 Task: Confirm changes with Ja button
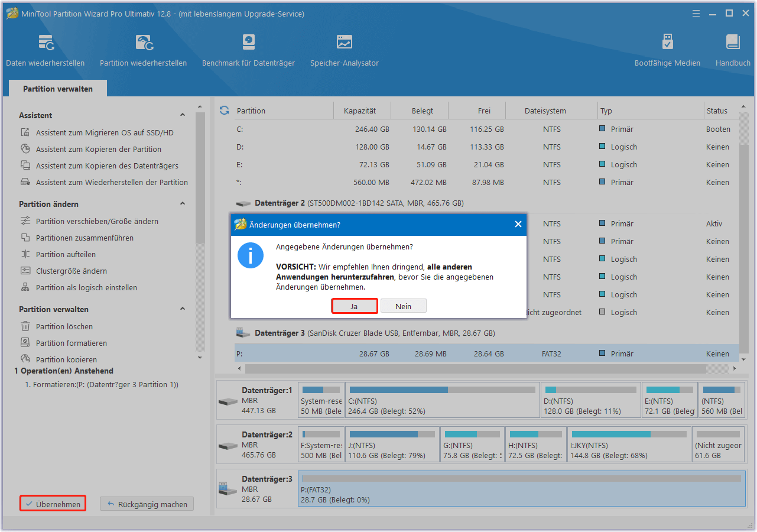point(354,306)
